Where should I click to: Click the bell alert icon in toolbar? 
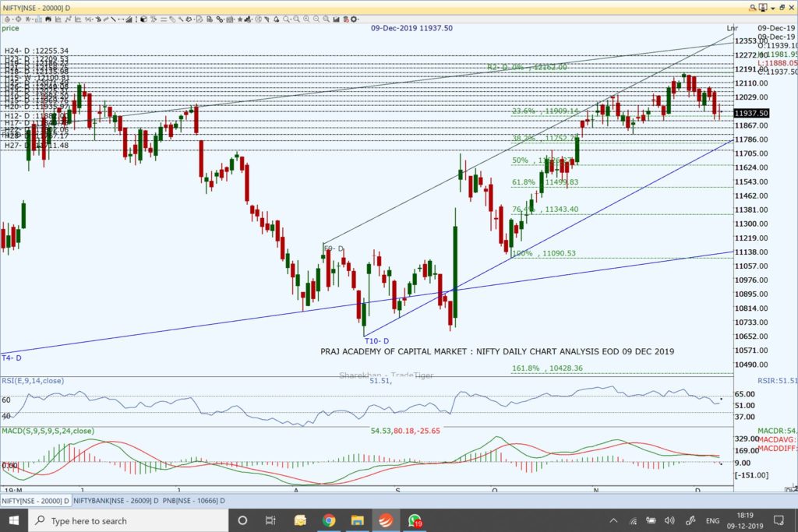(277, 19)
